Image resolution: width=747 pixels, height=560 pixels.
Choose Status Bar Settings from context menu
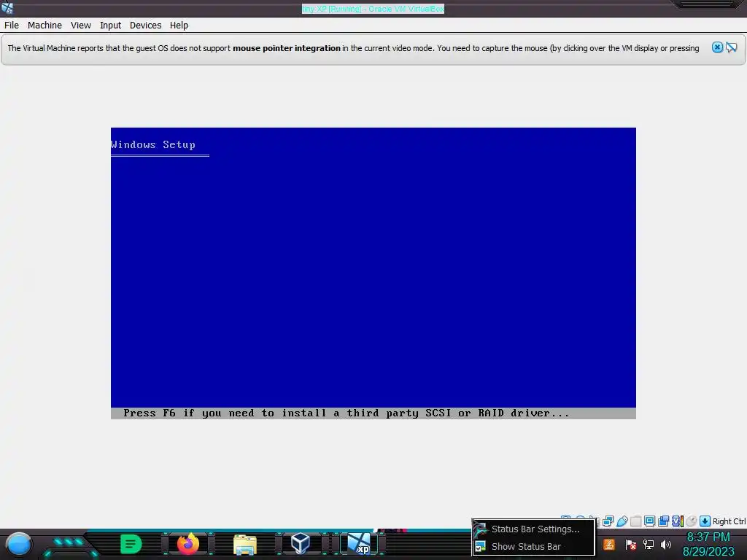pyautogui.click(x=535, y=529)
